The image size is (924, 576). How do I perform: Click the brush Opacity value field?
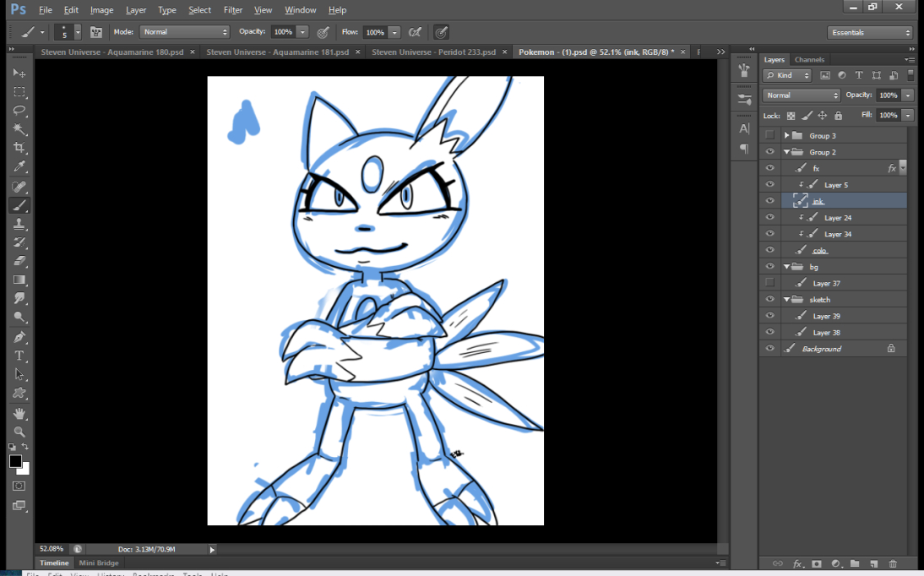pyautogui.click(x=282, y=32)
